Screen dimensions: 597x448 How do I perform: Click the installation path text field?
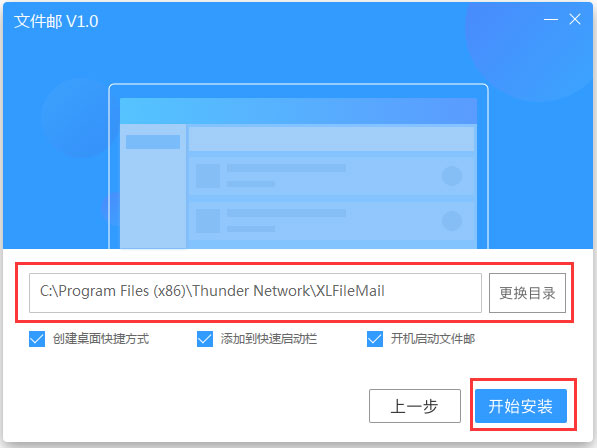click(x=255, y=293)
